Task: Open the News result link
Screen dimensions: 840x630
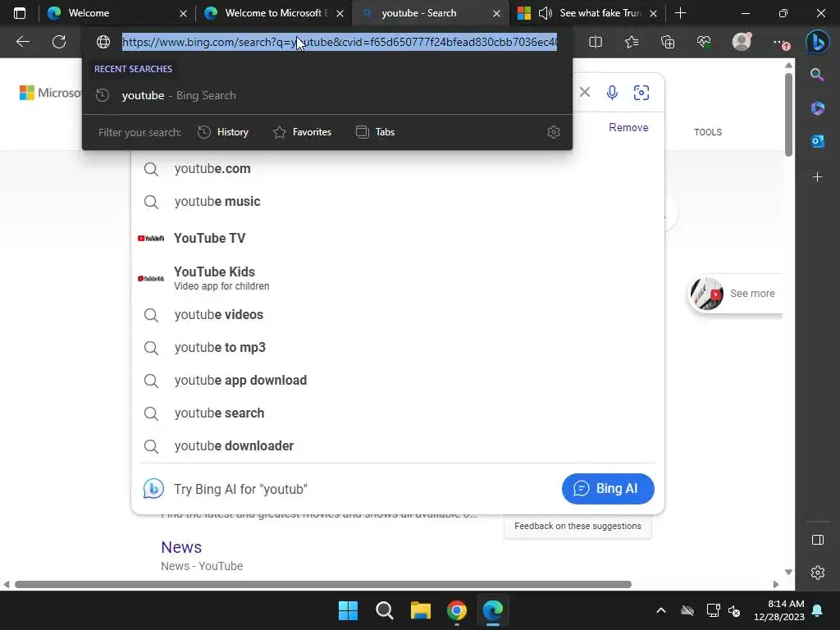Action: tap(181, 547)
